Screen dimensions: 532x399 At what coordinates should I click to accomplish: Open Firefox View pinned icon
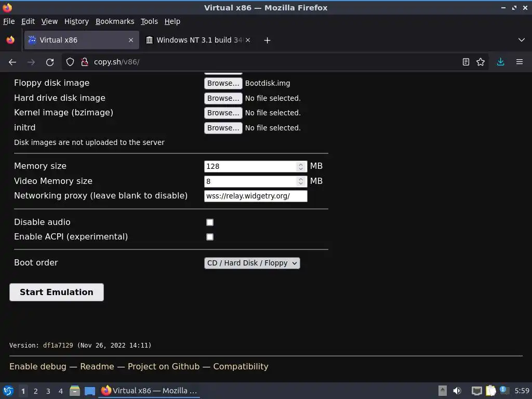pyautogui.click(x=10, y=40)
